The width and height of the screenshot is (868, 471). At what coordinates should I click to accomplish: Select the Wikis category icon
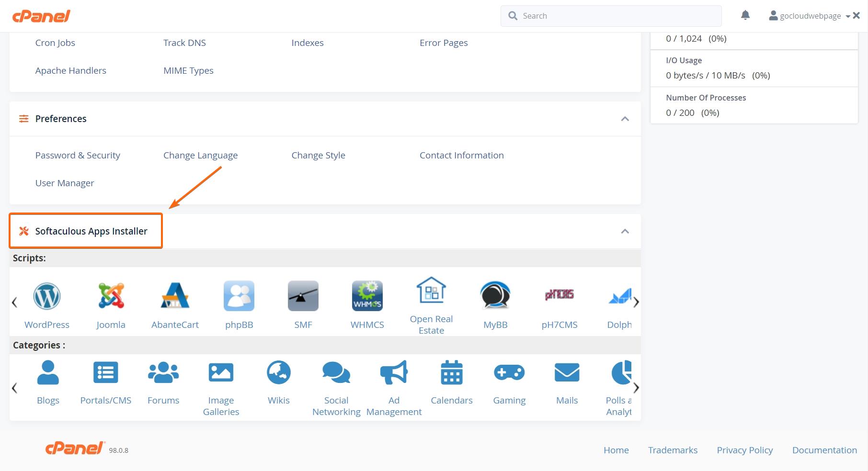pyautogui.click(x=279, y=372)
